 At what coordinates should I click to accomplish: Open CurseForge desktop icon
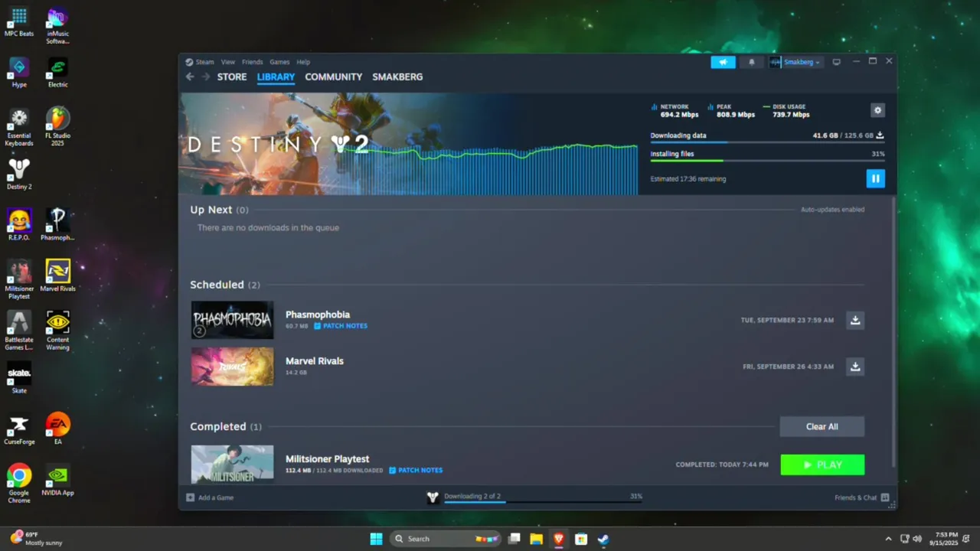(19, 429)
